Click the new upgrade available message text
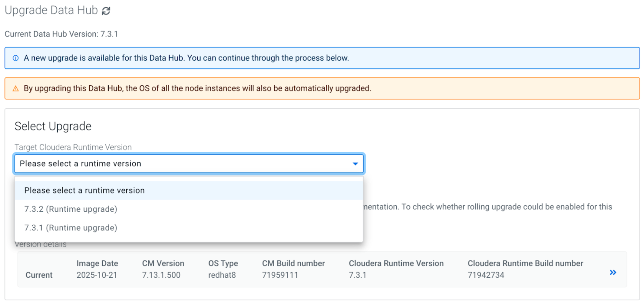 click(x=186, y=58)
